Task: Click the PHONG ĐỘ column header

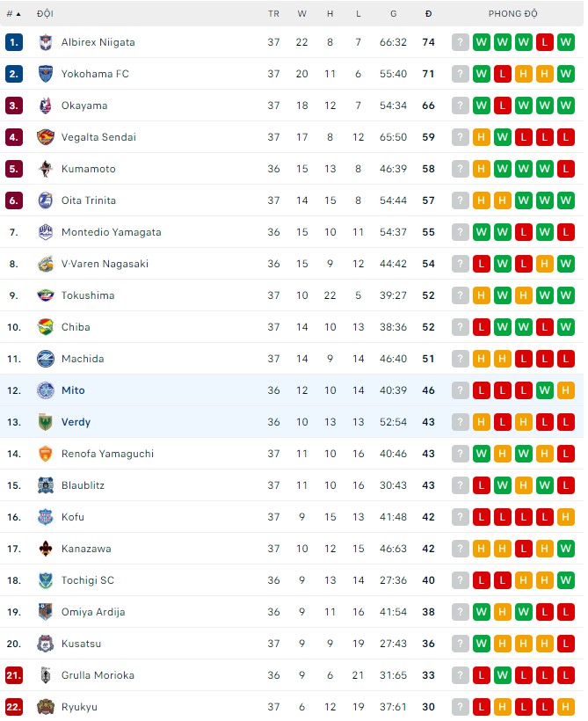Action: (x=512, y=14)
